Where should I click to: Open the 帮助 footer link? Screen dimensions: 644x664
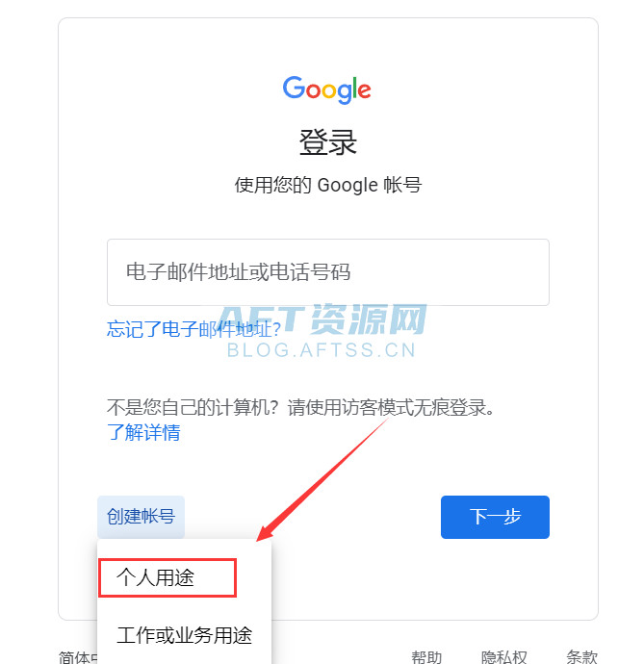[x=426, y=657]
